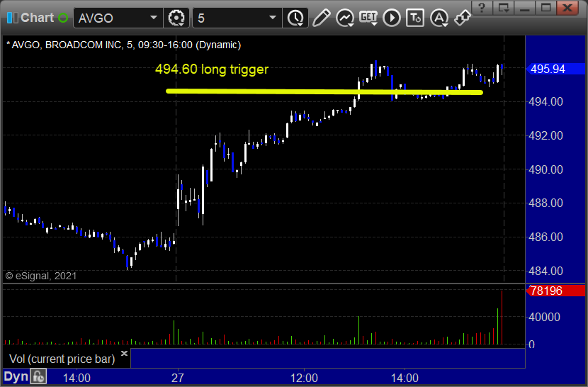
Task: Click the GET tools icon
Action: click(x=368, y=18)
